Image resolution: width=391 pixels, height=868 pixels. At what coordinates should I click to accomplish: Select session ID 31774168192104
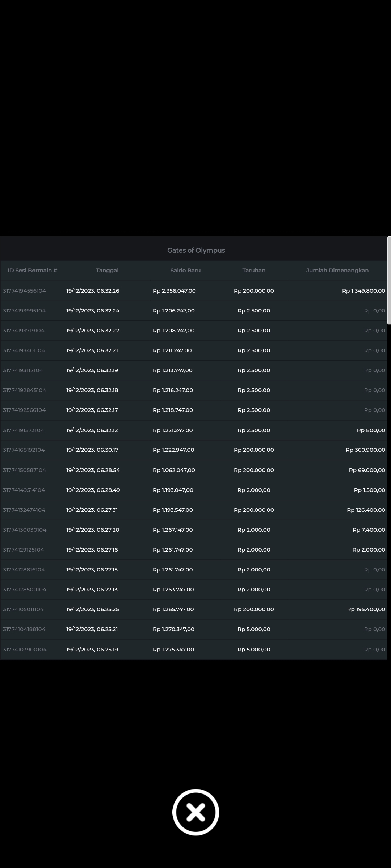click(x=24, y=450)
